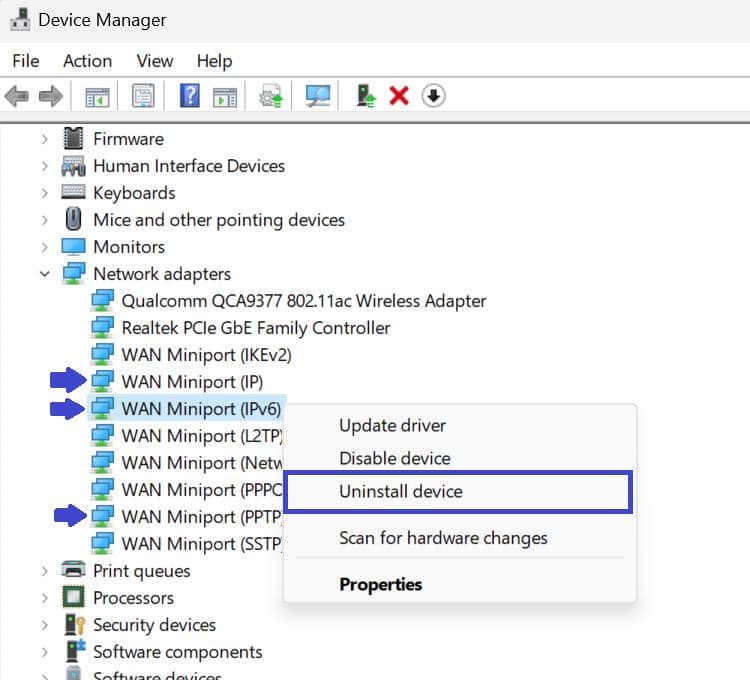The height and width of the screenshot is (680, 750).
Task: Select Qualcomm QCA9377 Wireless Adapter
Action: point(303,300)
